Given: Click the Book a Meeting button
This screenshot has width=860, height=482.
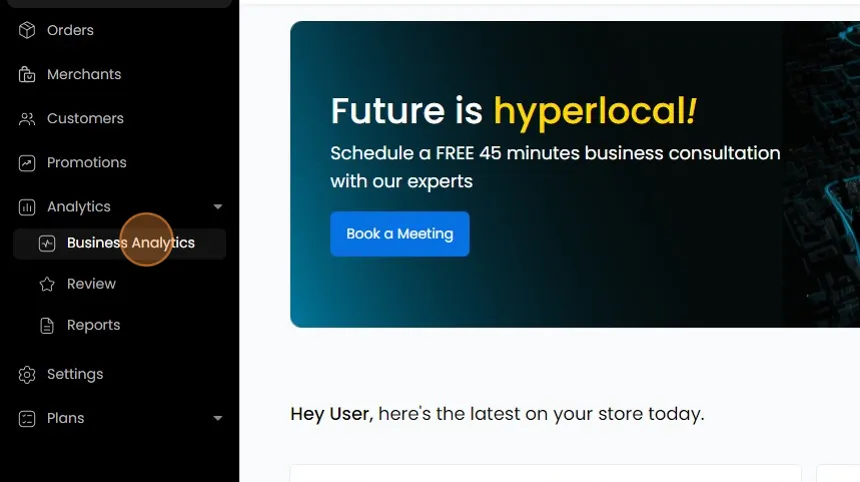Looking at the screenshot, I should click(400, 234).
